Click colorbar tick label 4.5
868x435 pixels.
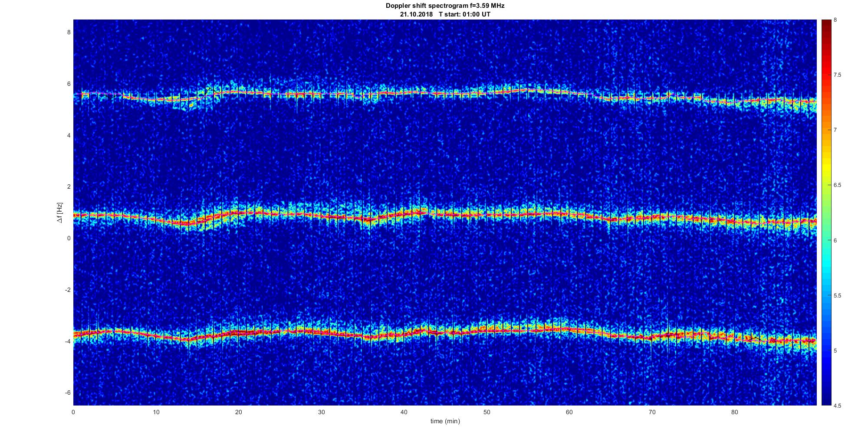coord(838,406)
